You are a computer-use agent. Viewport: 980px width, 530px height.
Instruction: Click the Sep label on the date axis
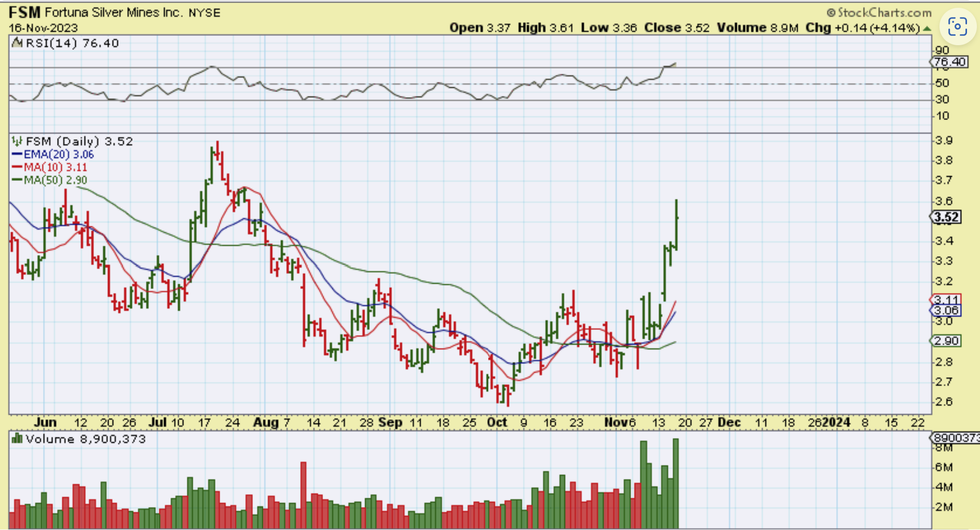[x=390, y=422]
